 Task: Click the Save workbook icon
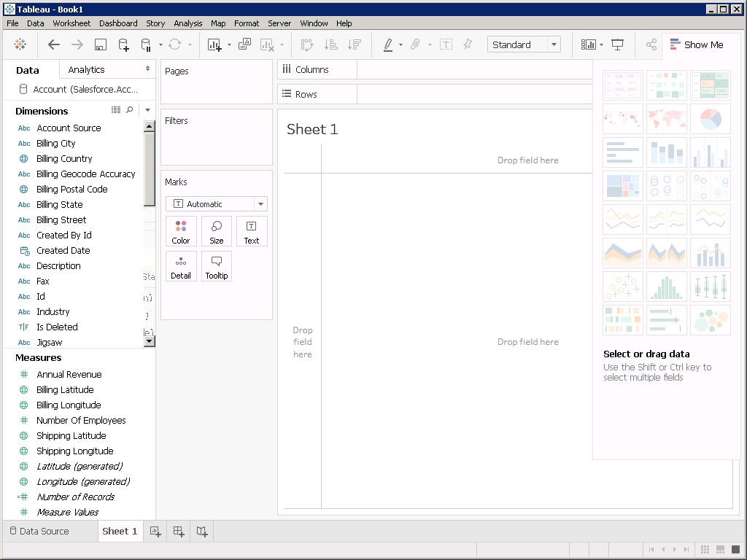coord(101,44)
